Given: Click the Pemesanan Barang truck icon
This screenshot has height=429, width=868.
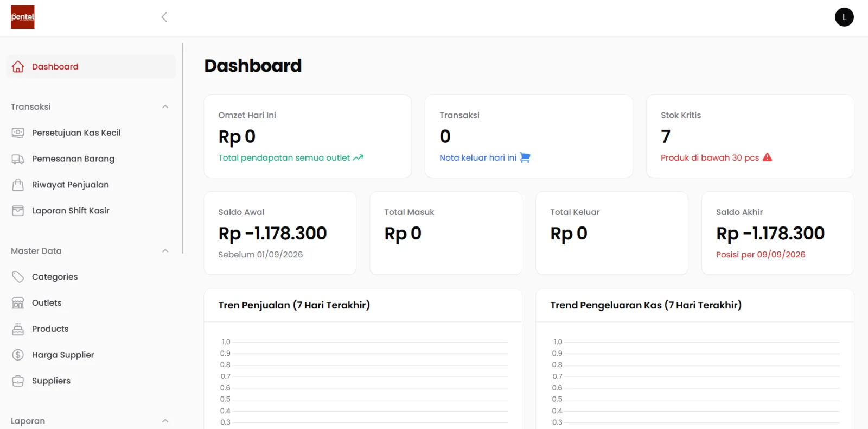Looking at the screenshot, I should pyautogui.click(x=18, y=159).
